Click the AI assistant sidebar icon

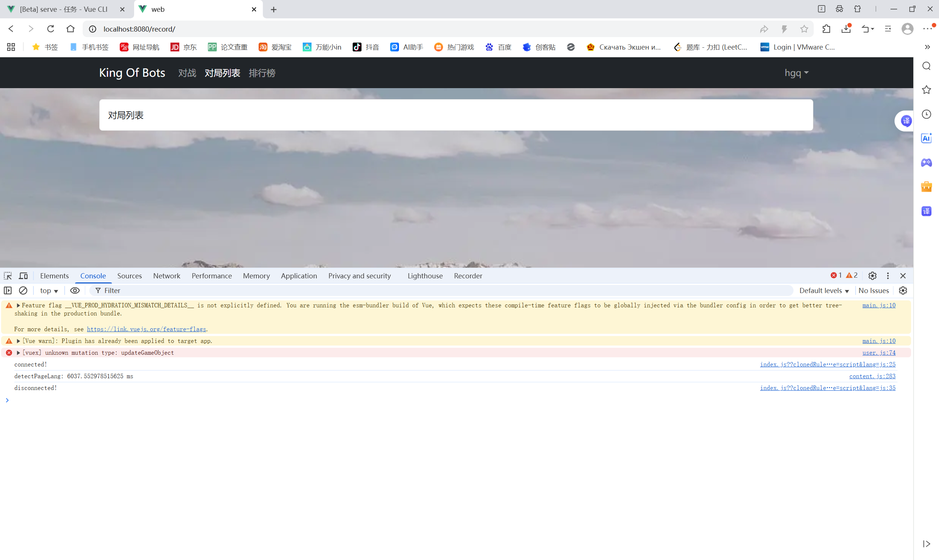click(926, 138)
